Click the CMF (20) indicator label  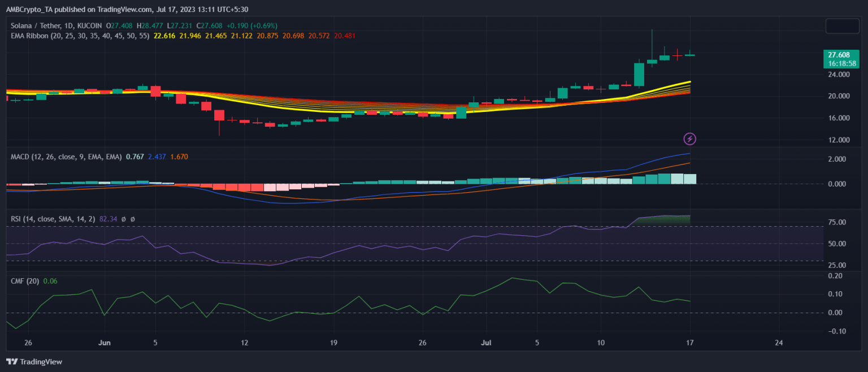(25, 281)
